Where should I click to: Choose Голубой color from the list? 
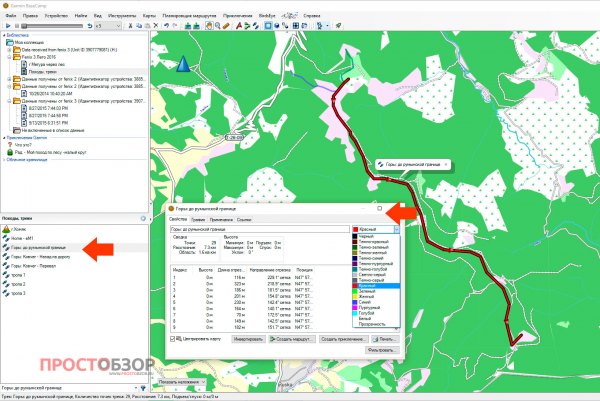pyautogui.click(x=376, y=313)
